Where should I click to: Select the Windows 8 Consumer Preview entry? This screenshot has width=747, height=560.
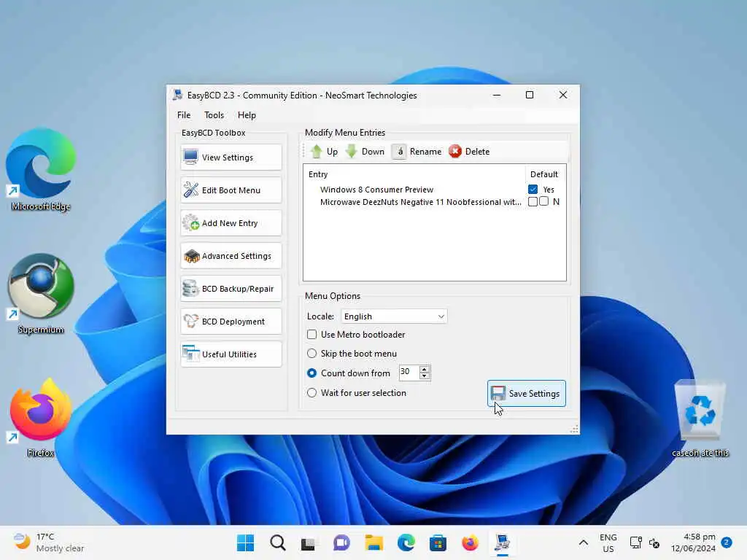pyautogui.click(x=376, y=190)
